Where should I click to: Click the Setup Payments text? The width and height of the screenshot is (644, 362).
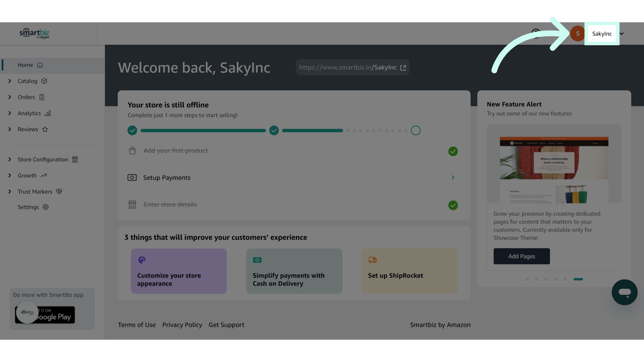tap(167, 178)
